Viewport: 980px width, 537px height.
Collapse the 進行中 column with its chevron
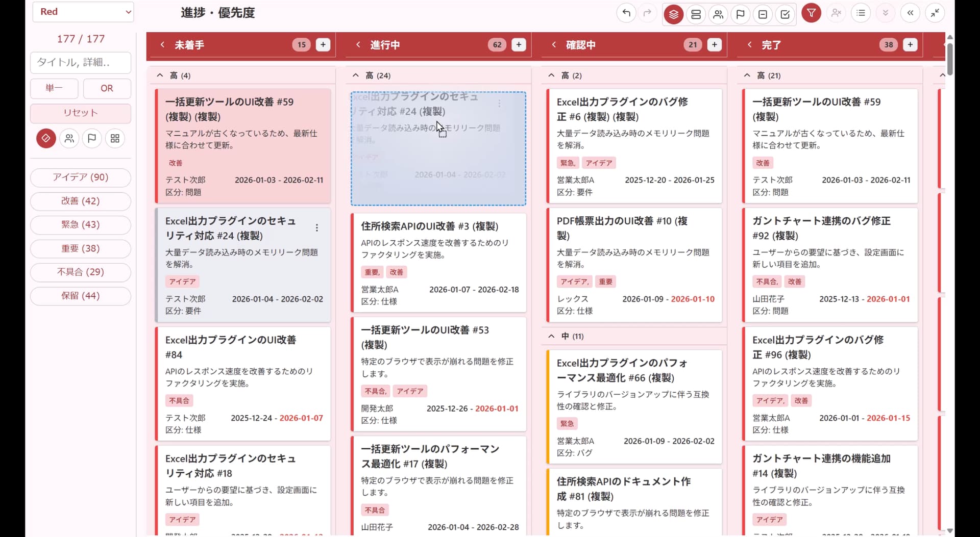(358, 45)
